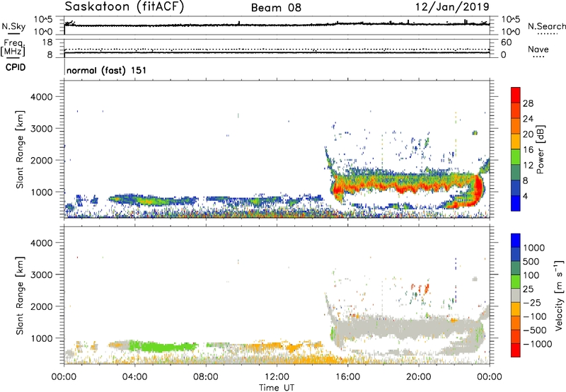
Task: Click the 2000 km tick of velocity panel
Action: (41, 306)
